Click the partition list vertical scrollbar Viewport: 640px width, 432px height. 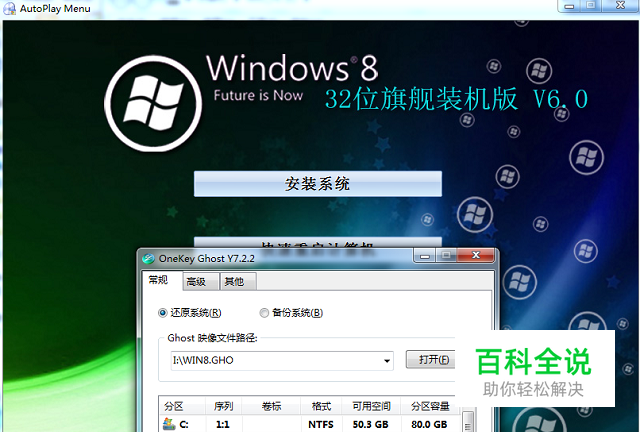pos(468,421)
